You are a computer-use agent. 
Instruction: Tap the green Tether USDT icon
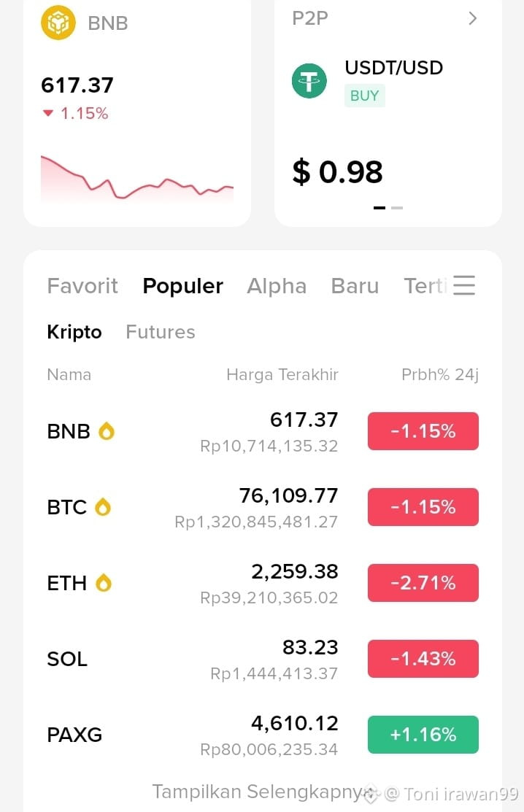309,81
